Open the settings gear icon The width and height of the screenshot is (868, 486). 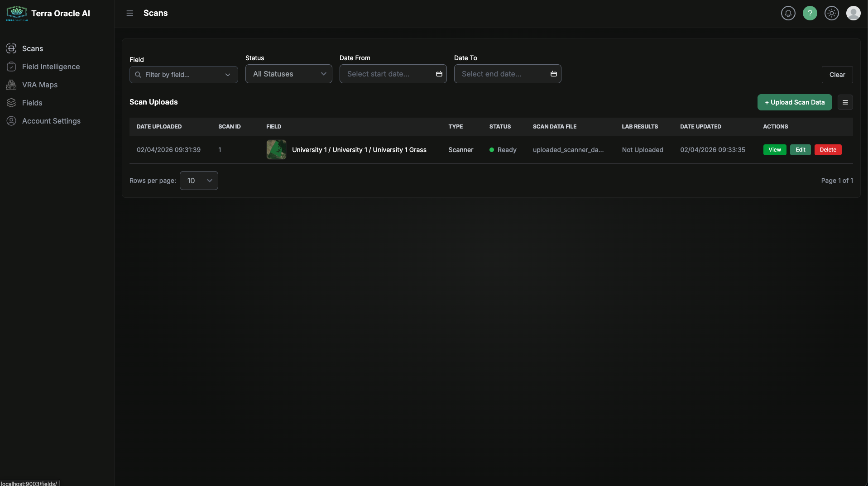coord(832,13)
